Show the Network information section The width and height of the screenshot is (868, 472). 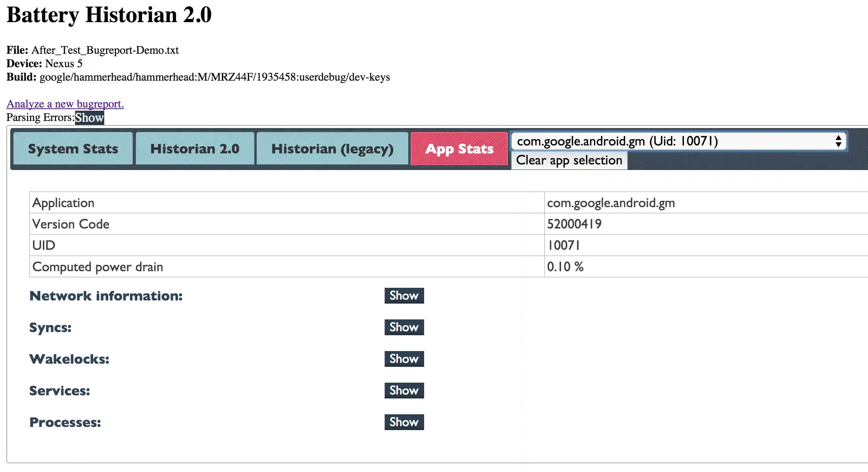point(404,296)
